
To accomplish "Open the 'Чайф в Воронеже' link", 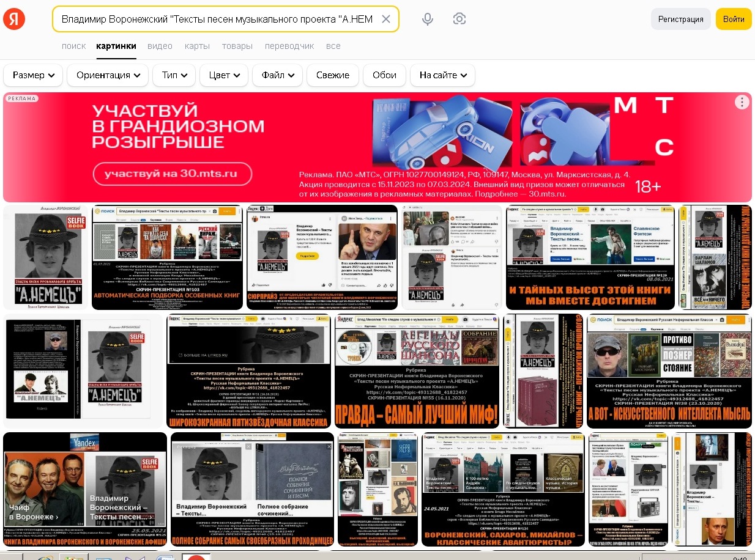I will pyautogui.click(x=34, y=512).
